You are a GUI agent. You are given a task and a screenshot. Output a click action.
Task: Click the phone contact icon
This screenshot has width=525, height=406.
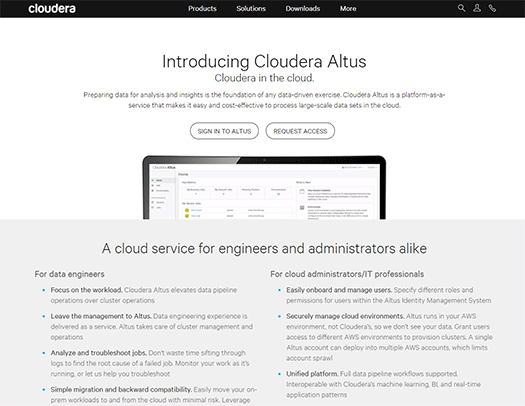pyautogui.click(x=492, y=8)
